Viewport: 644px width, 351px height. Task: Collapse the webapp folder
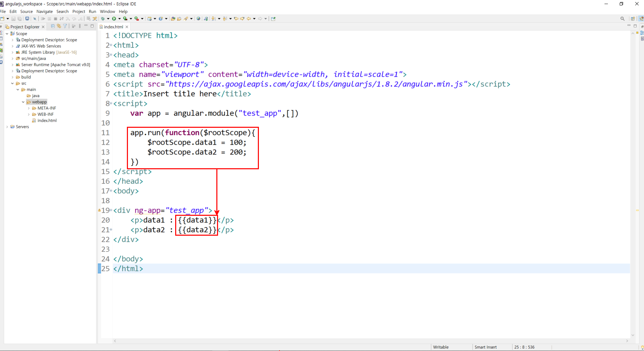pyautogui.click(x=23, y=102)
